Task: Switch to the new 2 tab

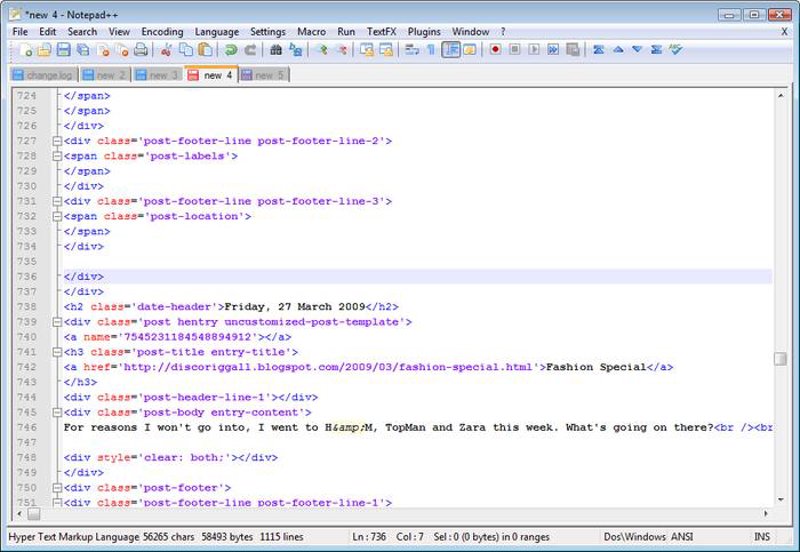Action: point(105,75)
